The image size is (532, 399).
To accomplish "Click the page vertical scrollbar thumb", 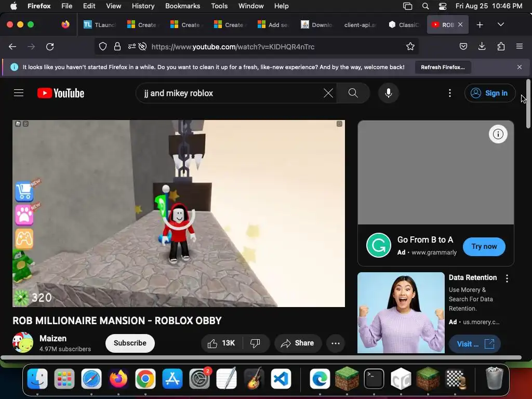I will [x=528, y=103].
